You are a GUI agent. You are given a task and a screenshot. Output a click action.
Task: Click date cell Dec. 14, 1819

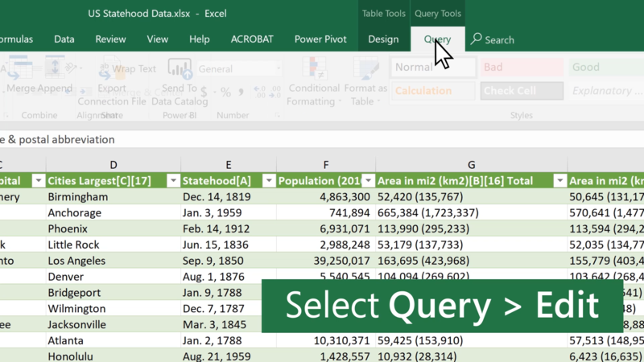pos(229,196)
